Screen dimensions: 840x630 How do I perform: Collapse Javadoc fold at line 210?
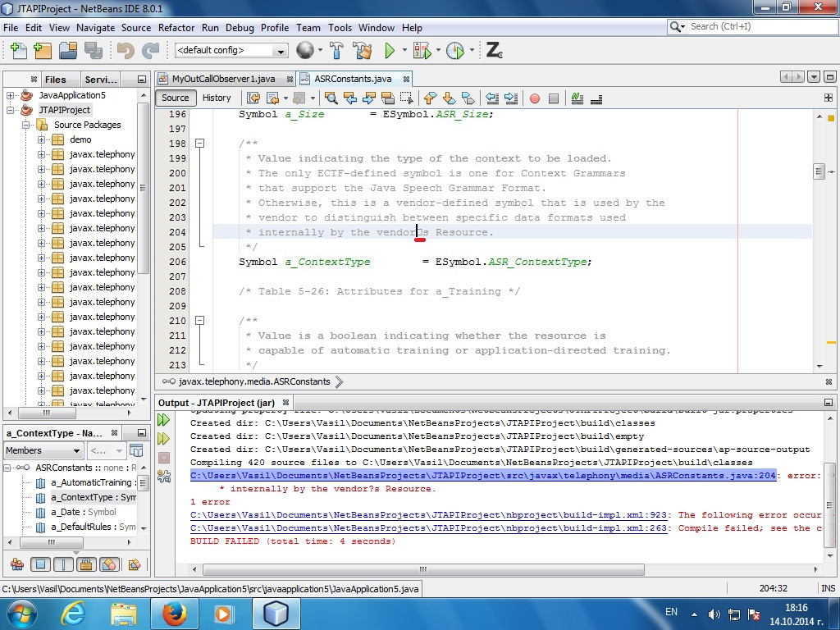(x=200, y=321)
